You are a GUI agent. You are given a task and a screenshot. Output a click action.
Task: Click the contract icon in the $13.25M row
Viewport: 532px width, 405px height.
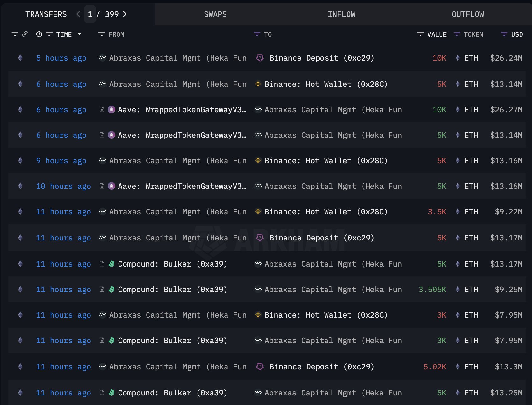coord(102,393)
